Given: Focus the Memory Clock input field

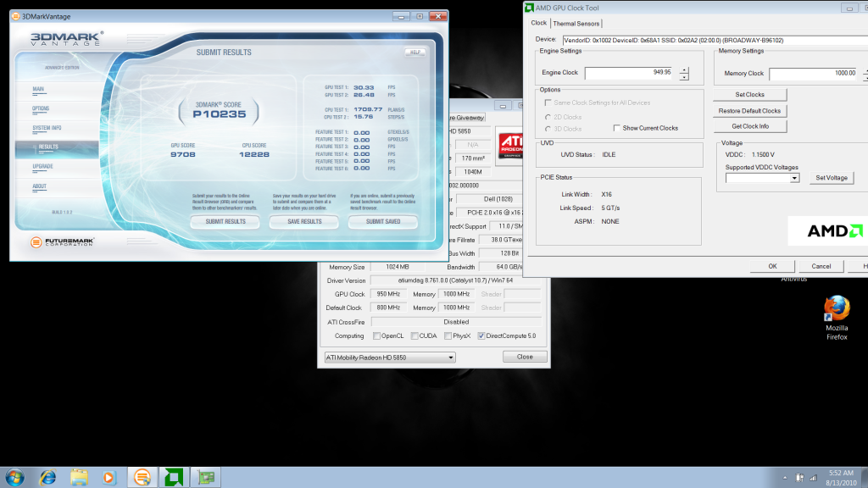Looking at the screenshot, I should pyautogui.click(x=815, y=74).
